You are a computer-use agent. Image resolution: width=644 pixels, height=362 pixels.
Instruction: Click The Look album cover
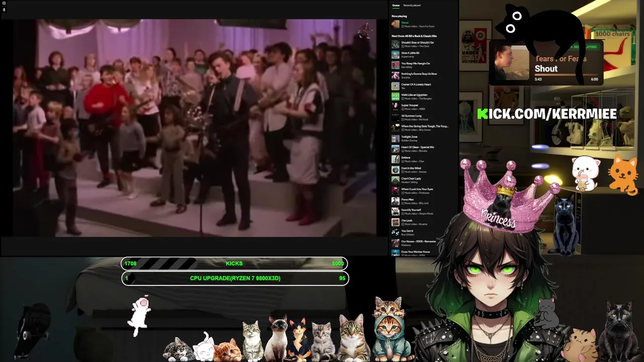click(x=395, y=222)
